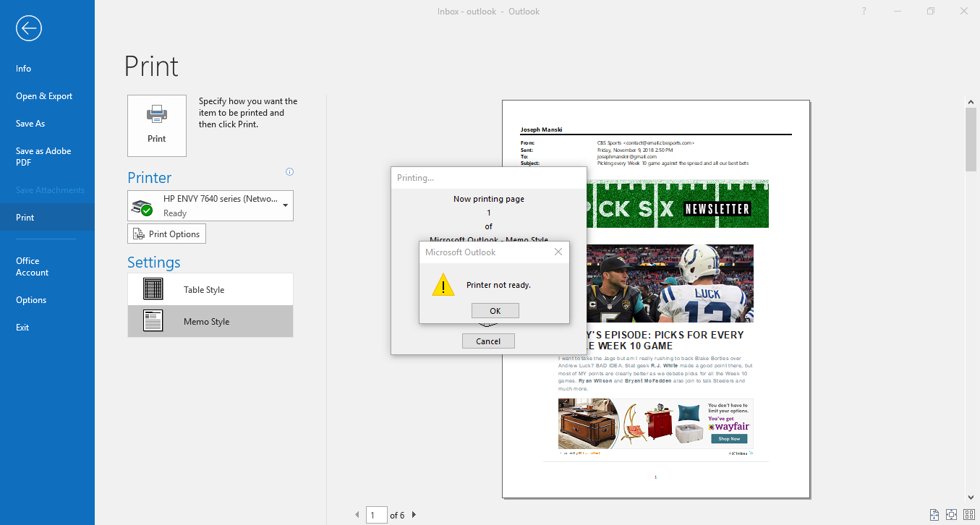The width and height of the screenshot is (980, 525).
Task: Click the Table Style layout icon
Action: (x=153, y=289)
